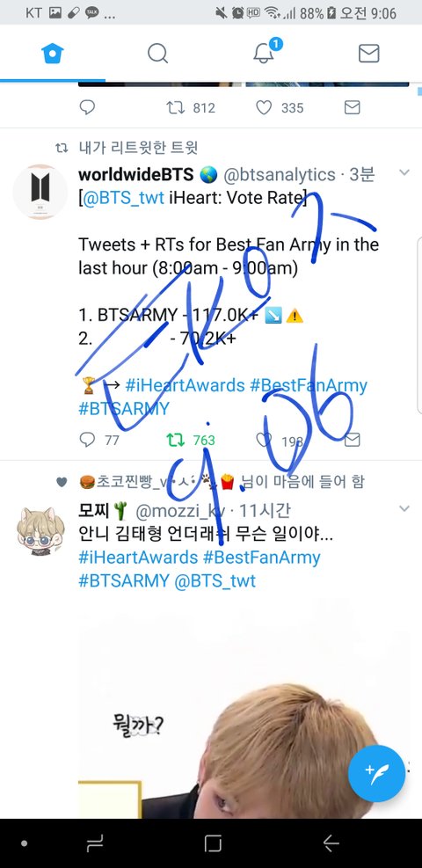Open the Home timeline tab
This screenshot has height=868, width=422.
click(53, 54)
